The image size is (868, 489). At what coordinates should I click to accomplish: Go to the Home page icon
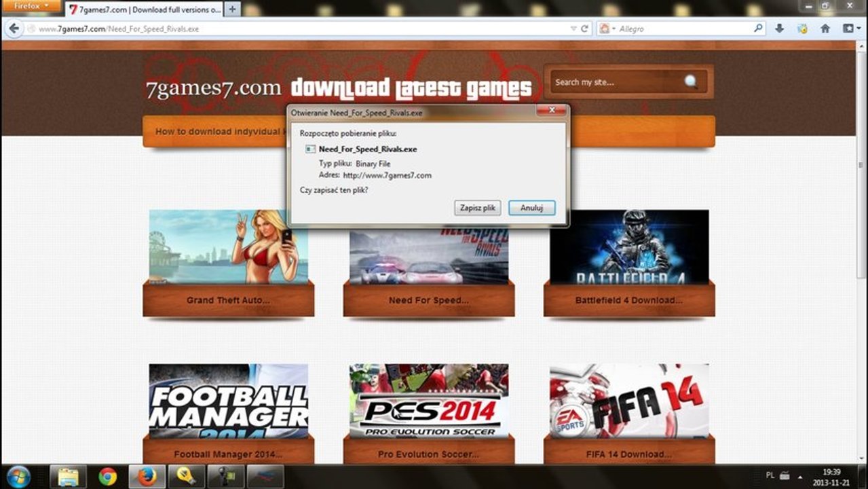click(x=825, y=29)
